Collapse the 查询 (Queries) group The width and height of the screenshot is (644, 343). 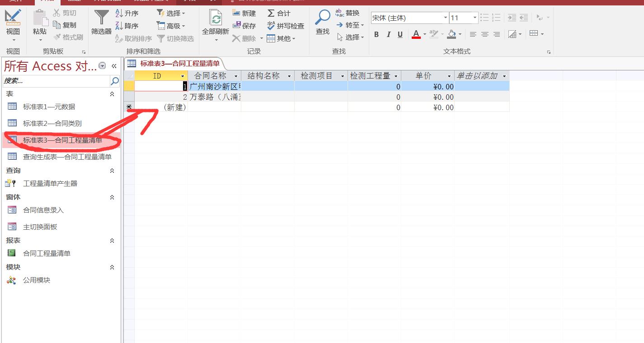point(112,171)
